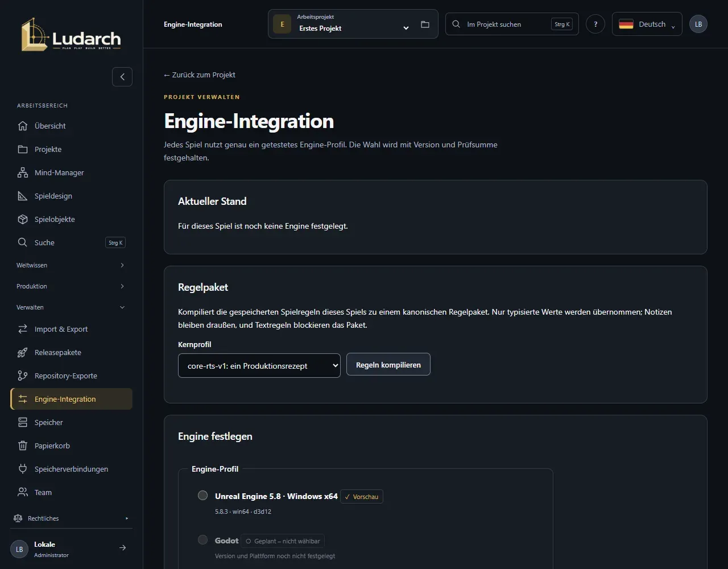Click the Regeln kompilieren button
The image size is (728, 569).
388,365
